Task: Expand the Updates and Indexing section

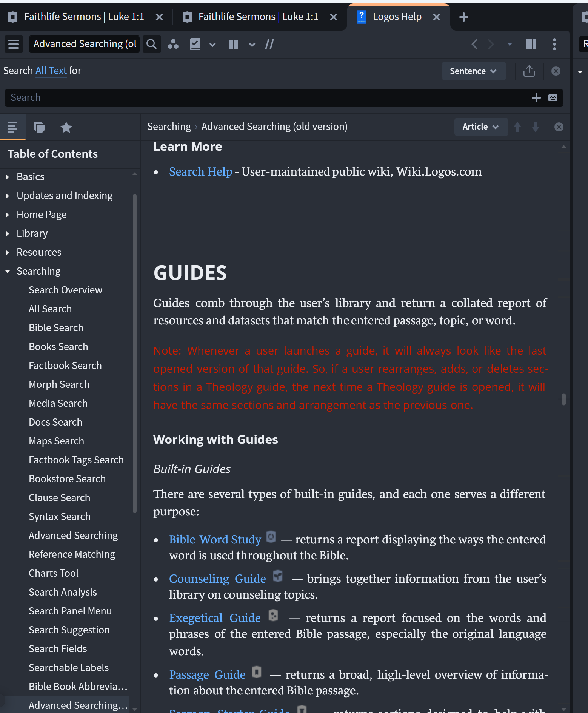Action: coord(8,196)
